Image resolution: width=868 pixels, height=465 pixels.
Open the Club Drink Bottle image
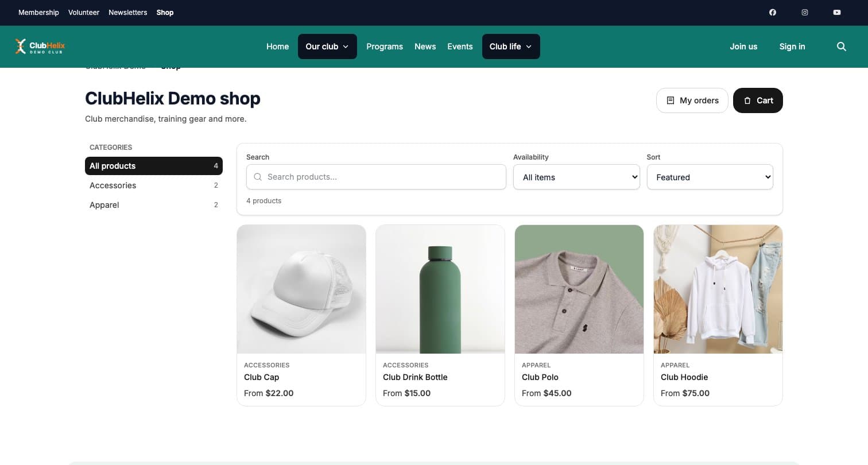440,289
